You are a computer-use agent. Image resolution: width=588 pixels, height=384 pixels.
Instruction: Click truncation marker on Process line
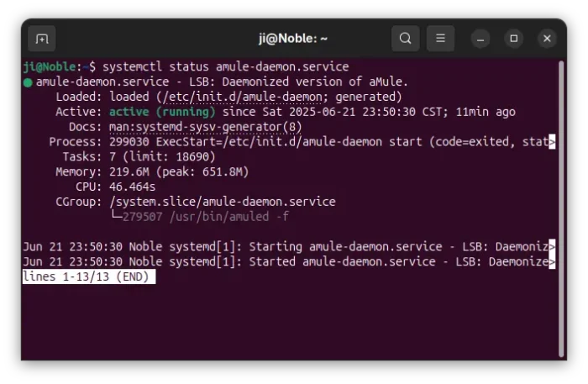click(x=552, y=142)
